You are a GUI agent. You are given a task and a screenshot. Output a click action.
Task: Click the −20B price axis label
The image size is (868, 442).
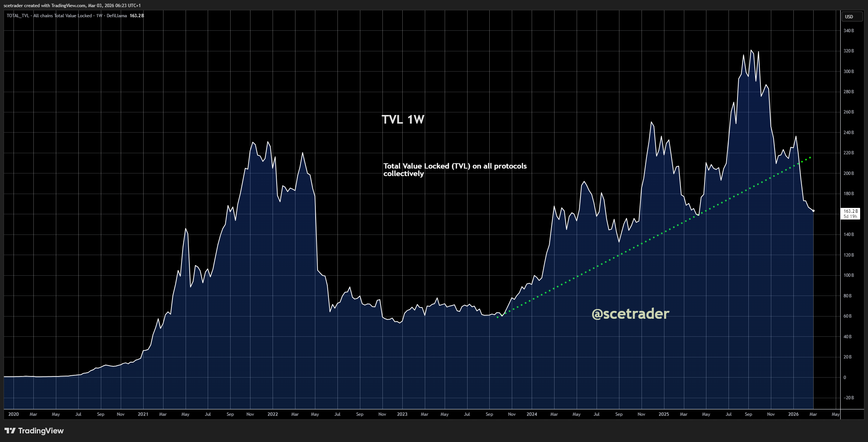[x=849, y=398]
